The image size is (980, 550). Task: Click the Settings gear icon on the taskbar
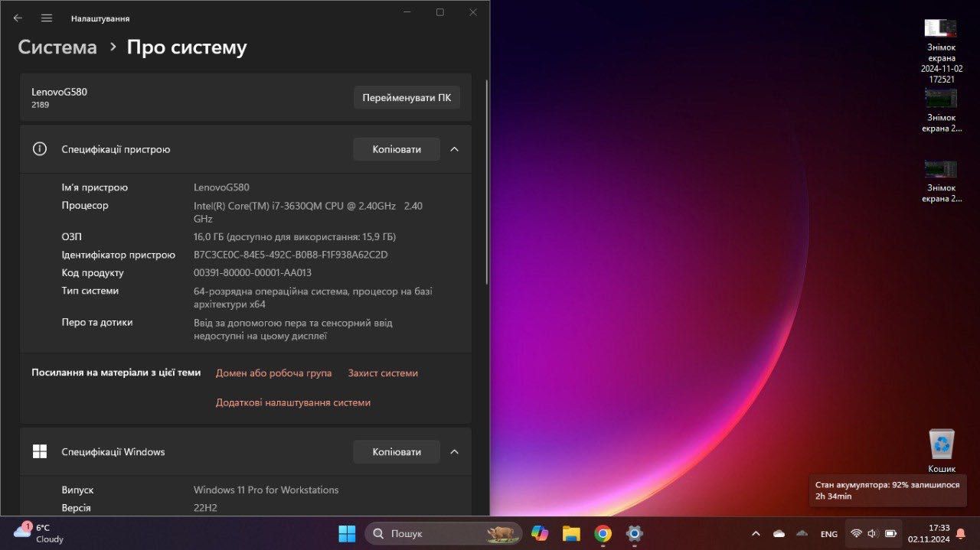click(x=634, y=533)
